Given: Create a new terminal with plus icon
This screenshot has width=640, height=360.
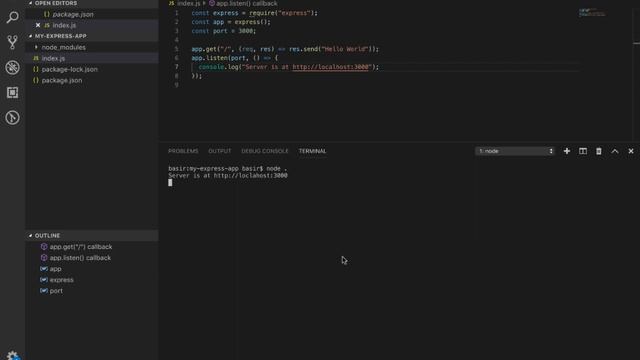Looking at the screenshot, I should click(x=567, y=151).
